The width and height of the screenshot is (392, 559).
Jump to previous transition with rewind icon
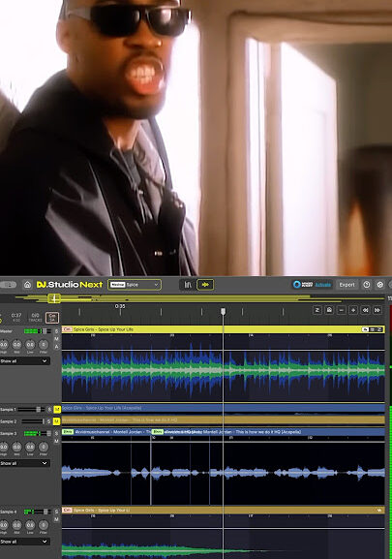pyautogui.click(x=365, y=310)
